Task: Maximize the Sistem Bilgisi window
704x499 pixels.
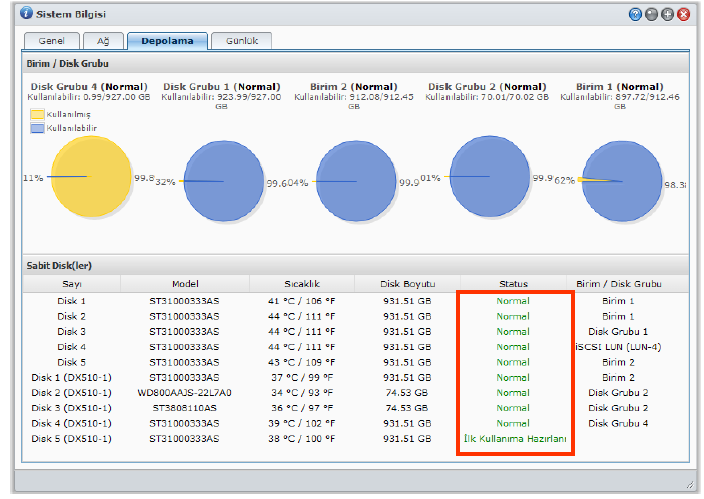Action: click(667, 14)
